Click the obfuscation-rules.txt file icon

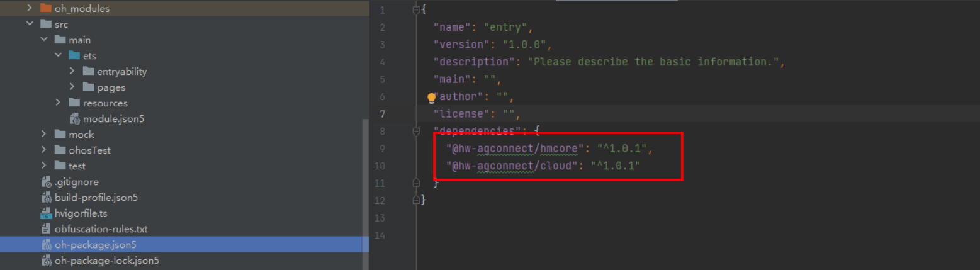pos(46,229)
